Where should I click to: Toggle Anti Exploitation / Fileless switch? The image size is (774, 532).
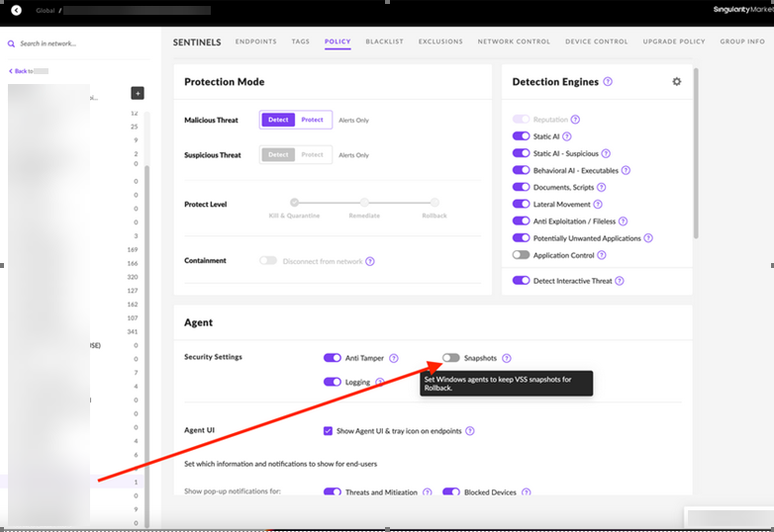(x=521, y=221)
